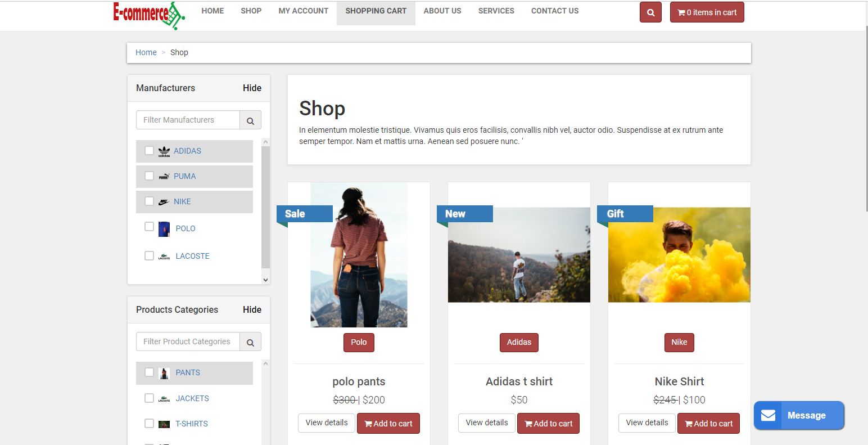868x445 pixels.
Task: Open MY ACCOUNT in the navigation
Action: [x=304, y=11]
